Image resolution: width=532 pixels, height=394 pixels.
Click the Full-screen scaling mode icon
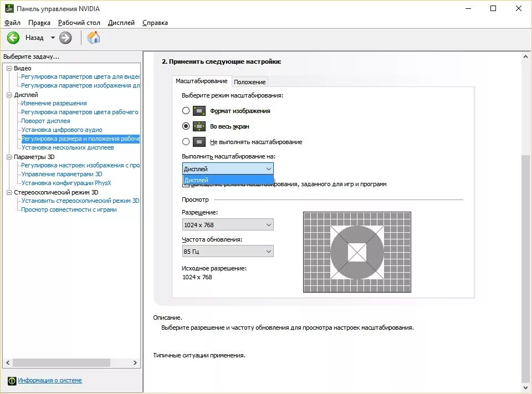coord(199,126)
